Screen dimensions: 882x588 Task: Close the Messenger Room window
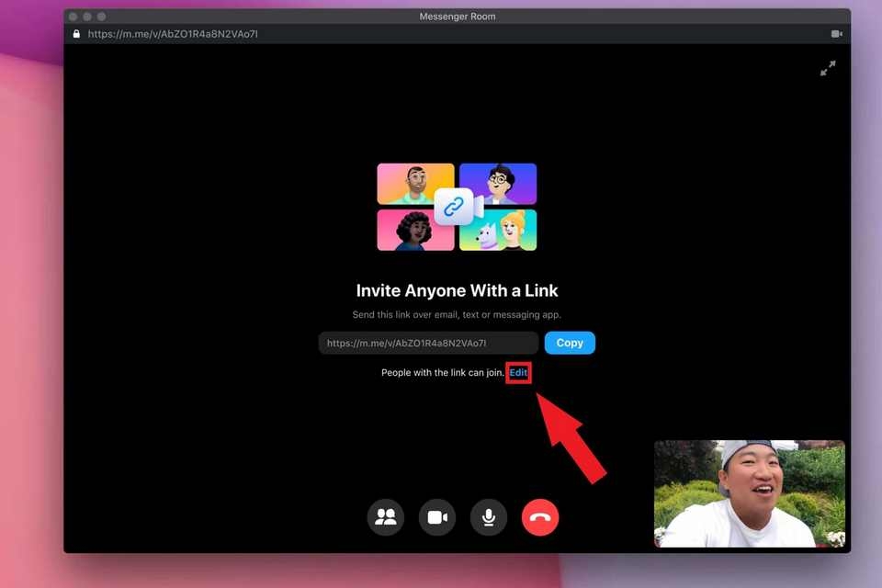tap(73, 17)
